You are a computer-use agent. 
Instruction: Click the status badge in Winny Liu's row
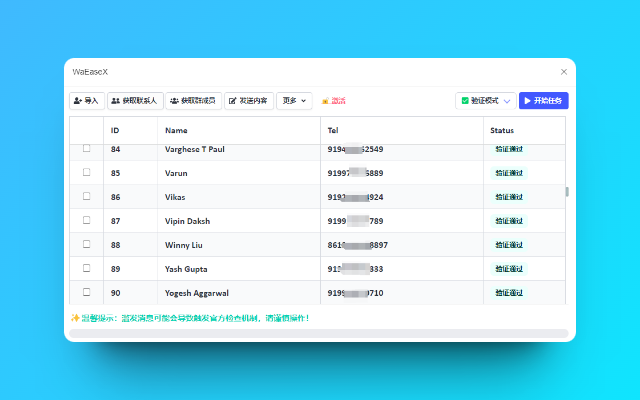pos(509,245)
